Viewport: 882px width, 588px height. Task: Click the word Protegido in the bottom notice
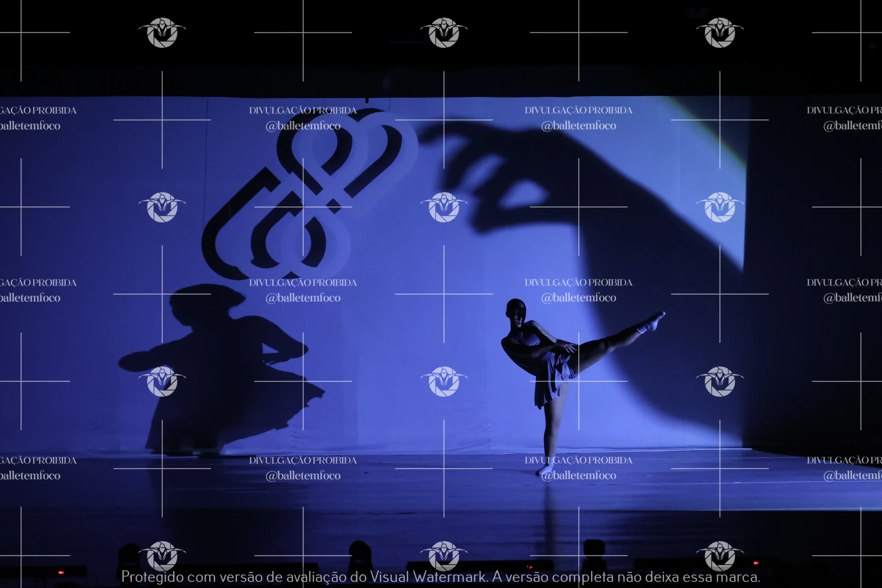tap(153, 577)
